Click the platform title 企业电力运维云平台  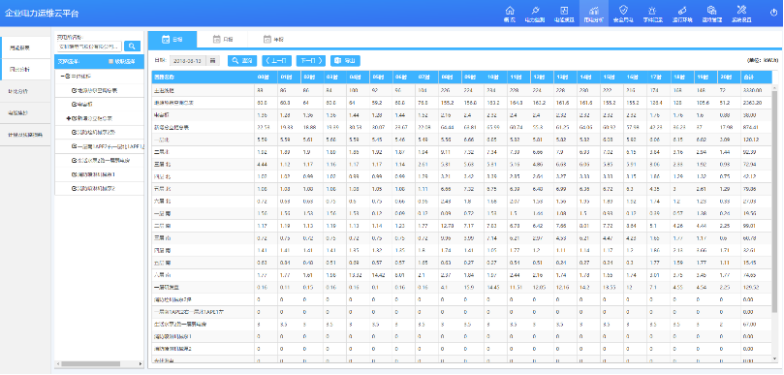tap(42, 14)
